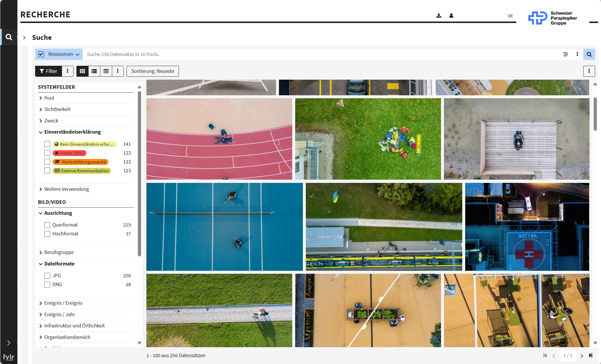Click the search field 'Suche 256 Datensätze'
This screenshot has height=364, width=601.
click(320, 54)
